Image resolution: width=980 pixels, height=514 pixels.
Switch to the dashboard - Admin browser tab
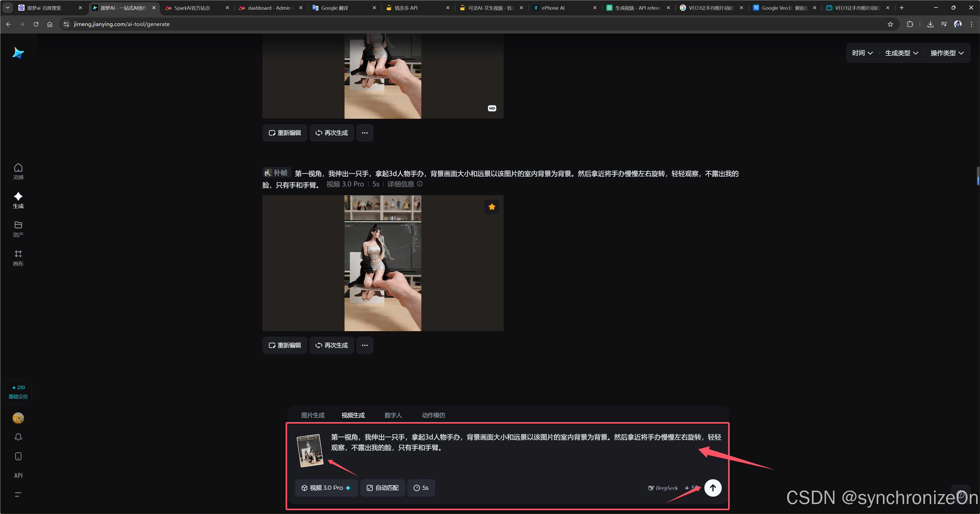pos(271,8)
